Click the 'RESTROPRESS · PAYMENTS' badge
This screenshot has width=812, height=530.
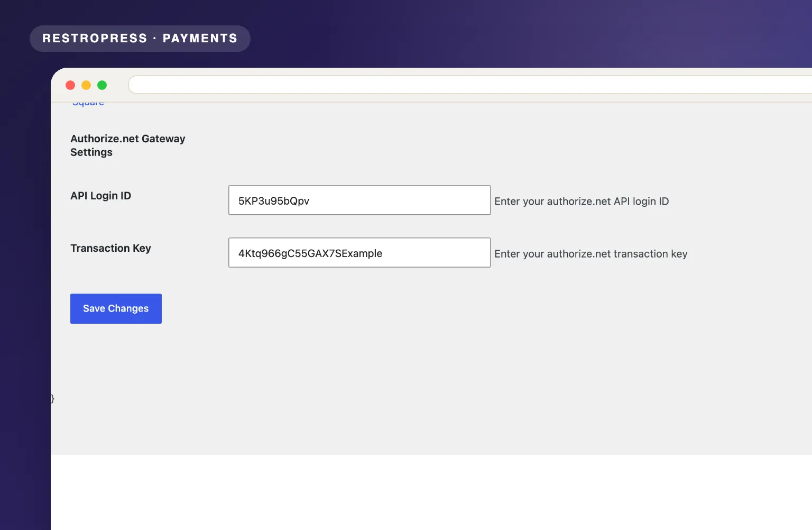tap(140, 39)
